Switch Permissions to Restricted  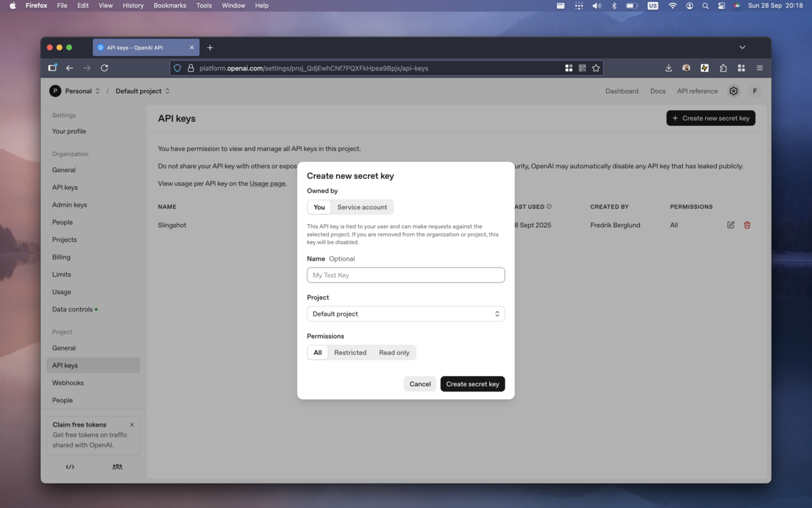coord(350,352)
